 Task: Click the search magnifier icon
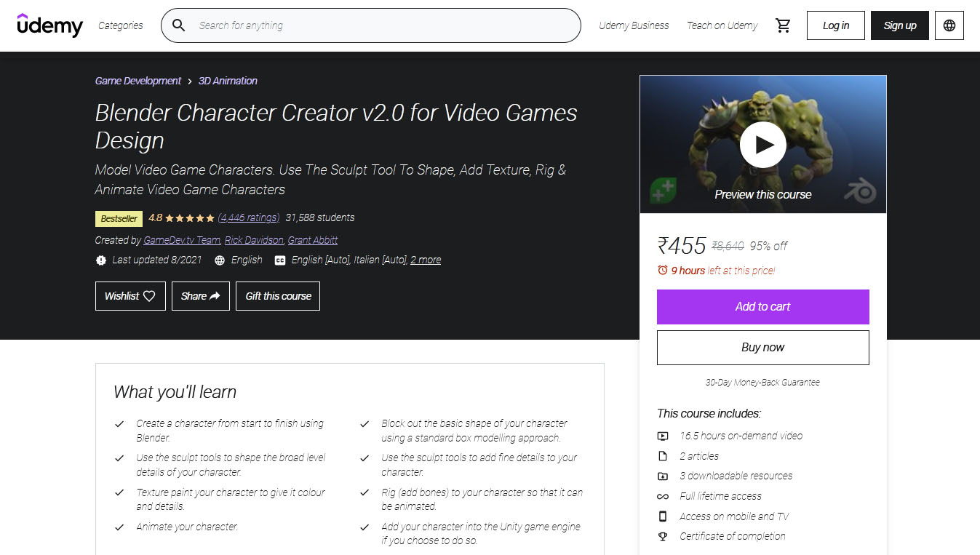tap(178, 25)
